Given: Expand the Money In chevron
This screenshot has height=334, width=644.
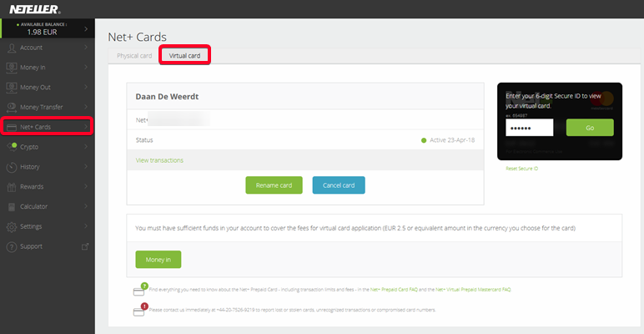Looking at the screenshot, I should pos(86,67).
